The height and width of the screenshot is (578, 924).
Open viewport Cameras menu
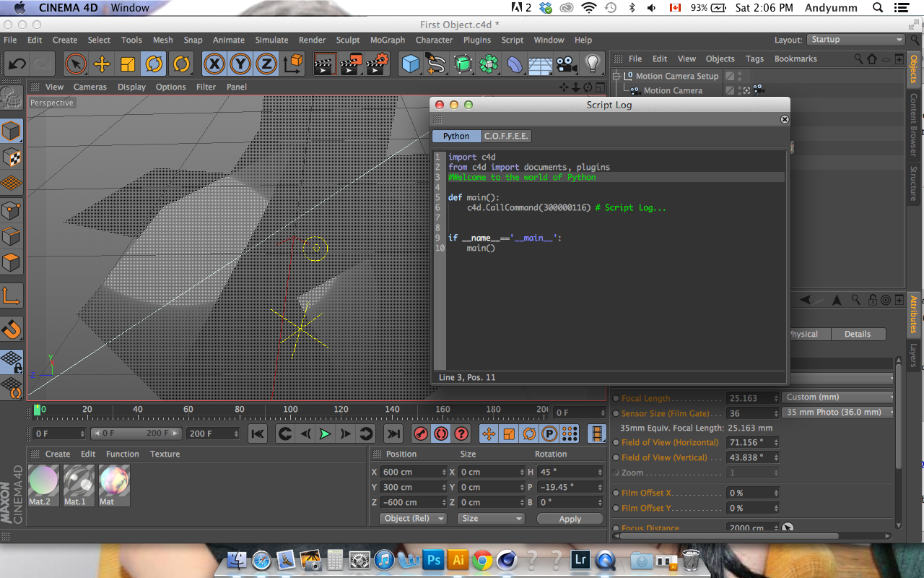click(90, 87)
